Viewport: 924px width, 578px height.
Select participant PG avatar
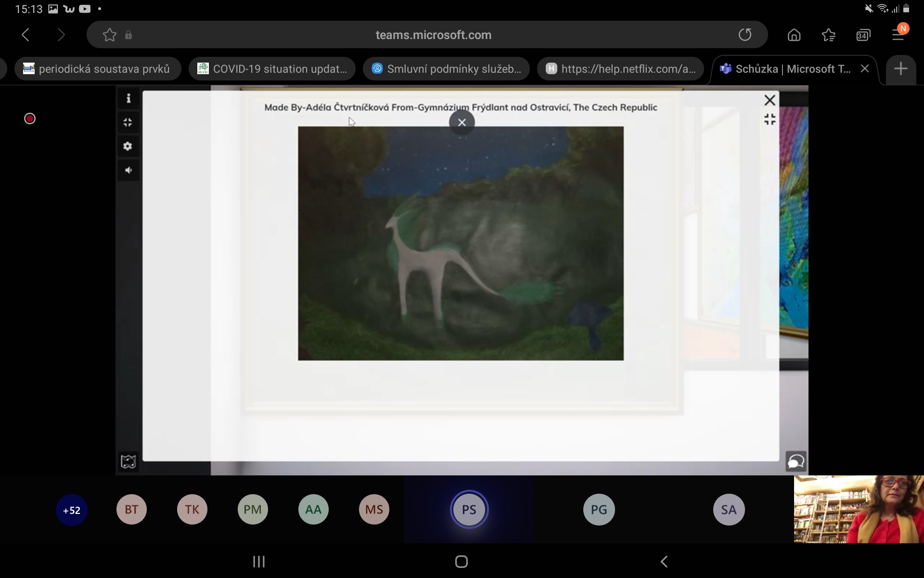(599, 510)
